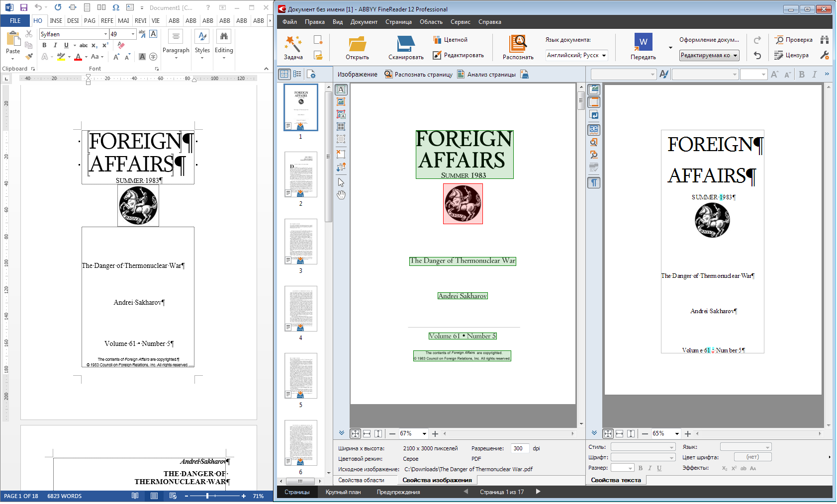Select page 3 thumbnail in Pages panel
The width and height of the screenshot is (837, 504).
pyautogui.click(x=300, y=242)
